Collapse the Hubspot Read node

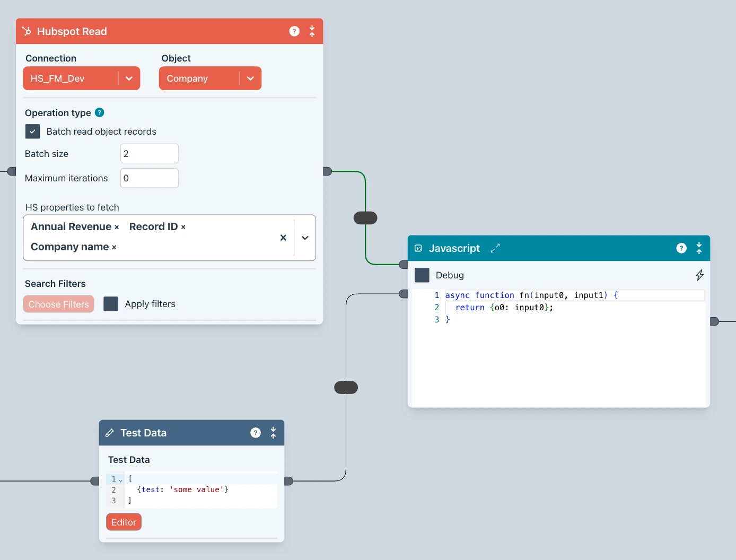312,31
